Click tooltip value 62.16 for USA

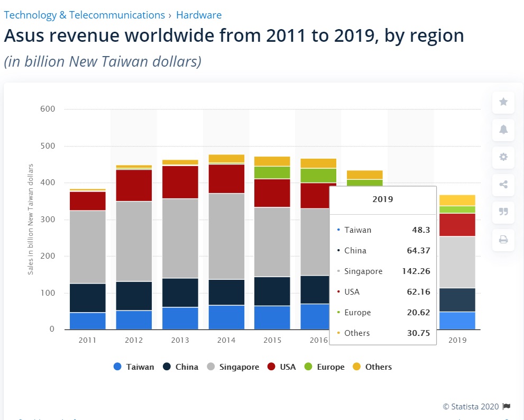[x=418, y=292]
